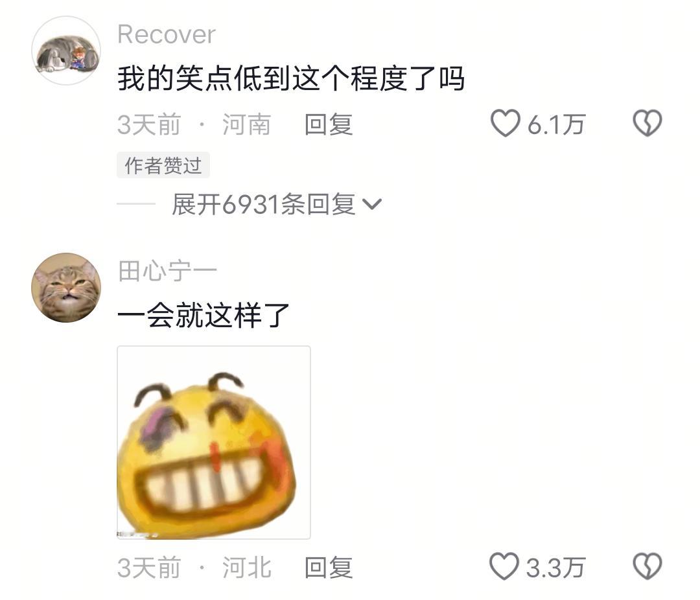
Task: Open the username Recover
Action: tap(167, 34)
